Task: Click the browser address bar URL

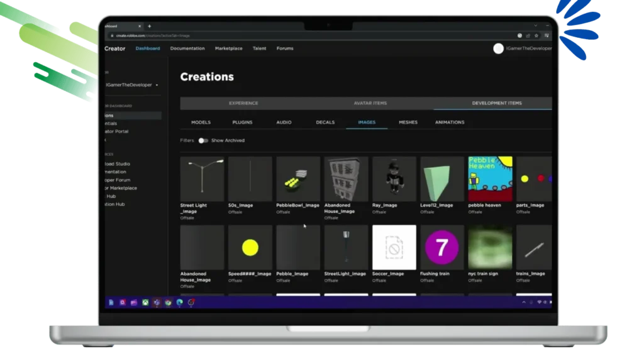Action: [153, 36]
